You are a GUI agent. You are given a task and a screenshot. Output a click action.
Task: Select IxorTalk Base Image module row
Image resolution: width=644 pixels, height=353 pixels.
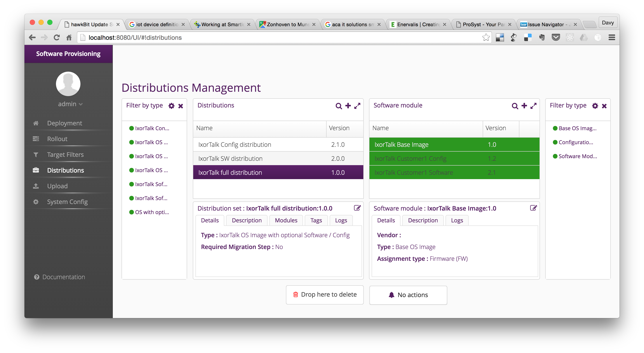[x=454, y=144]
